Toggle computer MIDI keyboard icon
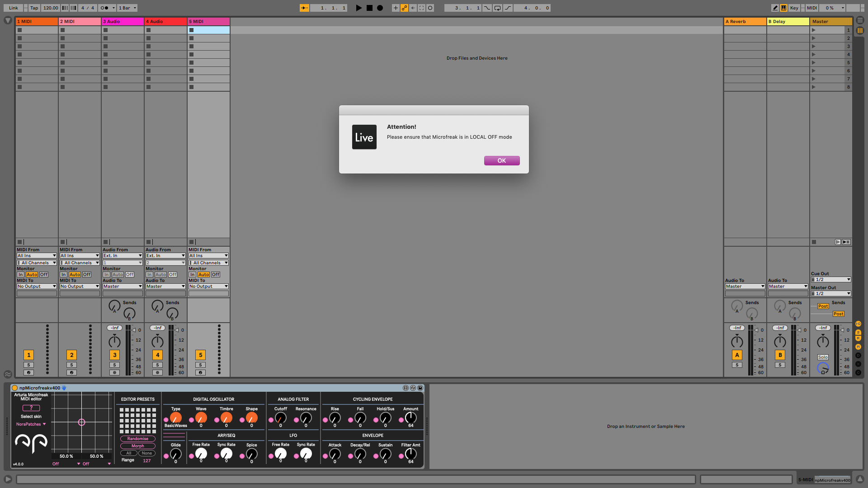Image resolution: width=868 pixels, height=488 pixels. click(783, 8)
